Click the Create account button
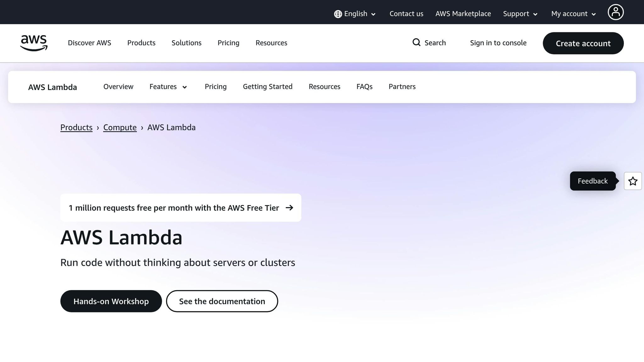Screen dimensions: 644x362 [583, 43]
